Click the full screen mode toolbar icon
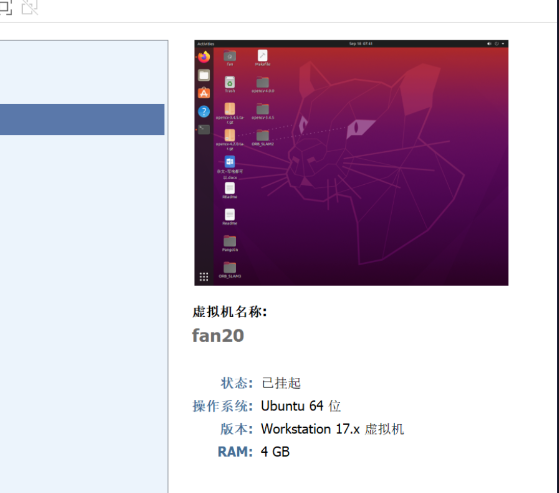 point(5,7)
